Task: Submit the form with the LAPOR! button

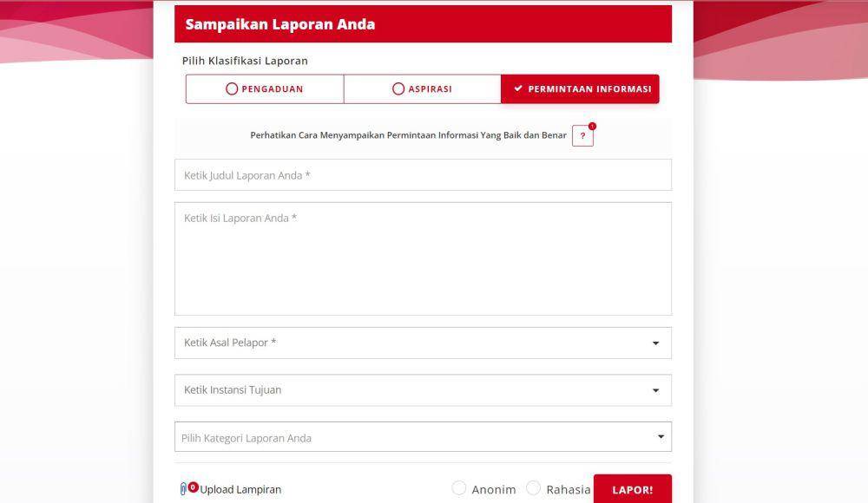Action: click(633, 489)
